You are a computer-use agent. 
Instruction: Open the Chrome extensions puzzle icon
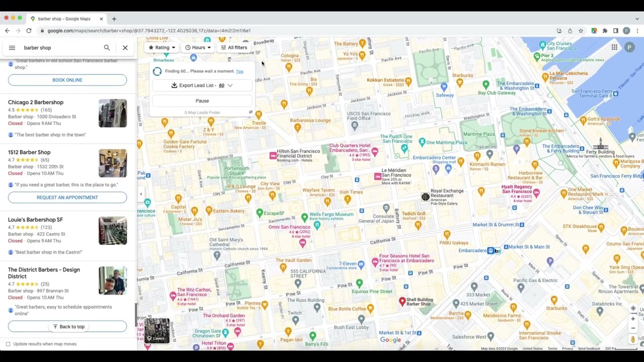605,31
